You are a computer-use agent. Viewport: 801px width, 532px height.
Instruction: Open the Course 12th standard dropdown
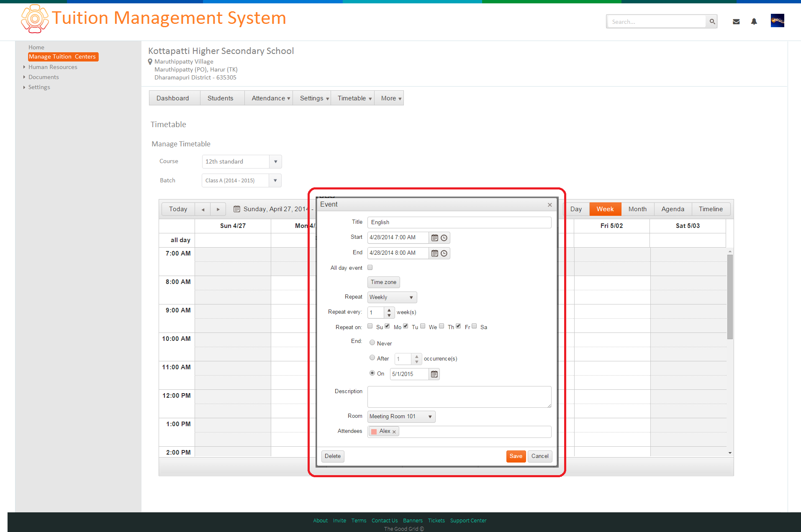(x=242, y=161)
